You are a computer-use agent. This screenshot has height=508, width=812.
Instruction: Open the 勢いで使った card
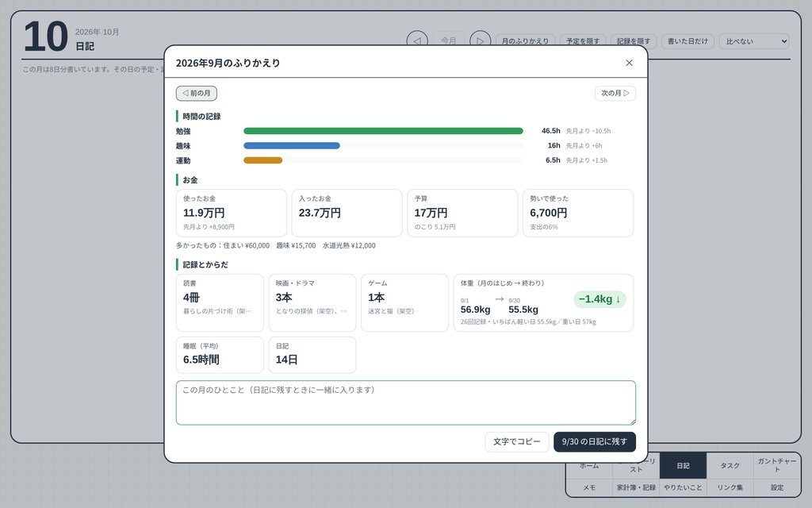[x=578, y=213]
